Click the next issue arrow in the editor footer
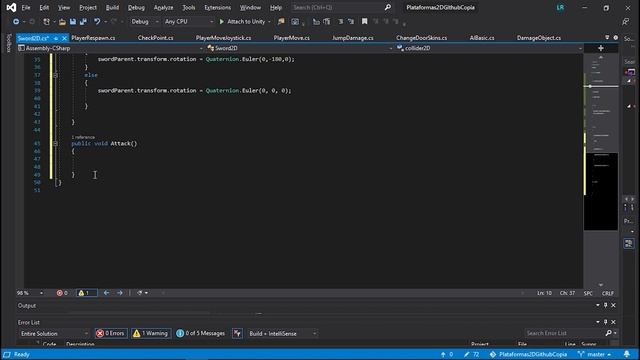The image size is (640, 360). click(x=120, y=293)
